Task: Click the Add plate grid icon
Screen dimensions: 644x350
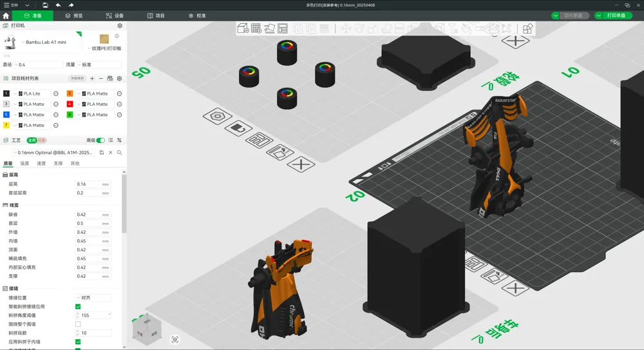Action: pyautogui.click(x=256, y=28)
